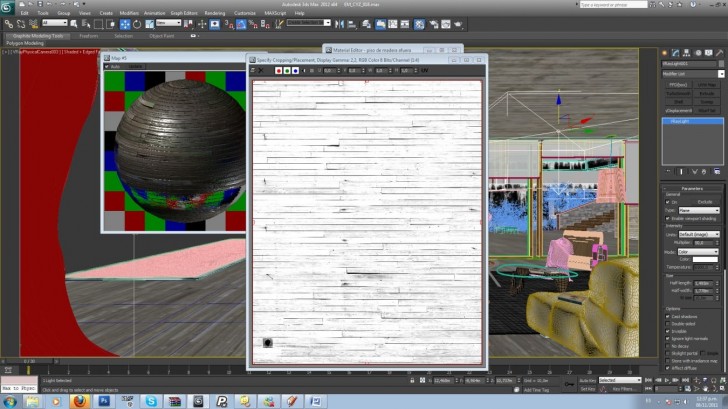
Task: Open Render Setup icon
Action: pos(434,24)
